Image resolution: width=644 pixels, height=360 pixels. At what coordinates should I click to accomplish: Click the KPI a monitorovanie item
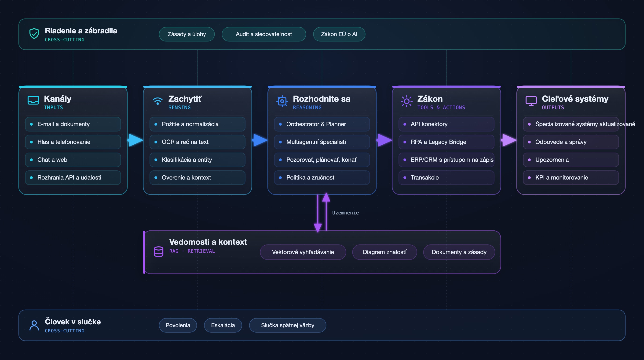pos(571,177)
